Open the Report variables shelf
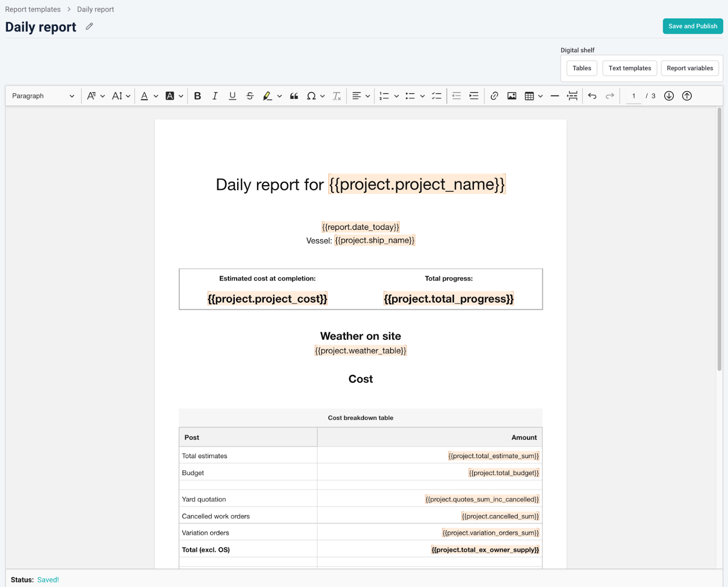This screenshot has height=587, width=728. pyautogui.click(x=690, y=68)
